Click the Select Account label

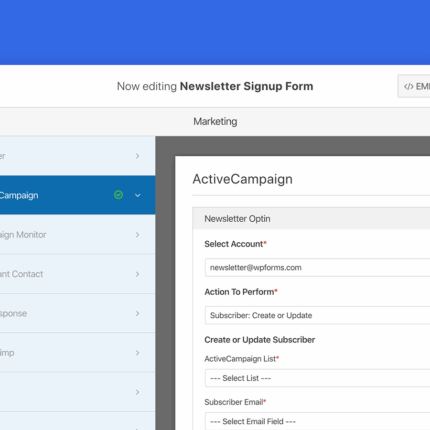pos(234,244)
